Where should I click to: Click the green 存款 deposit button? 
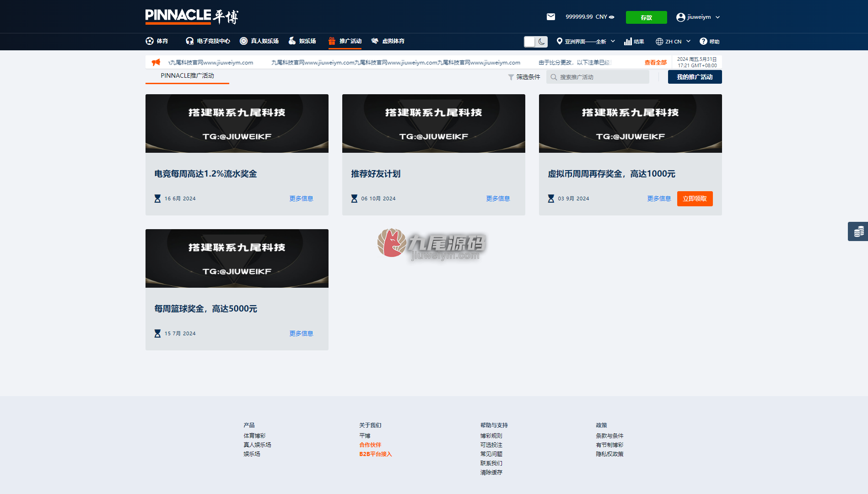pos(647,17)
